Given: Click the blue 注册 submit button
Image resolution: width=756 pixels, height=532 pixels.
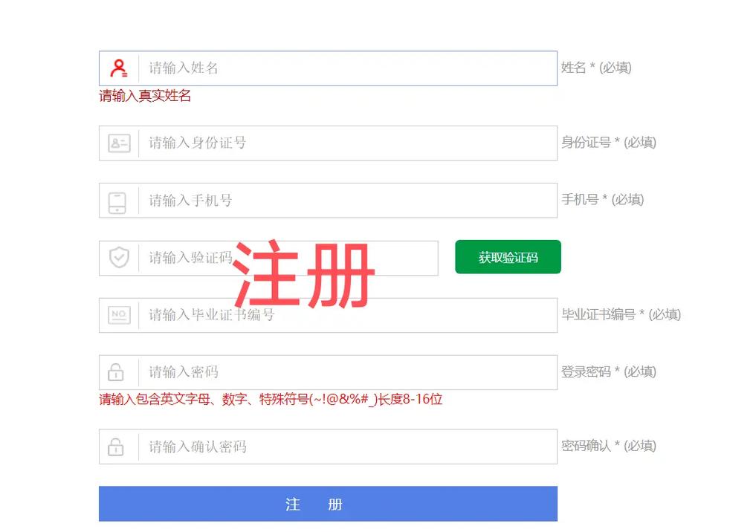Looking at the screenshot, I should click(328, 504).
